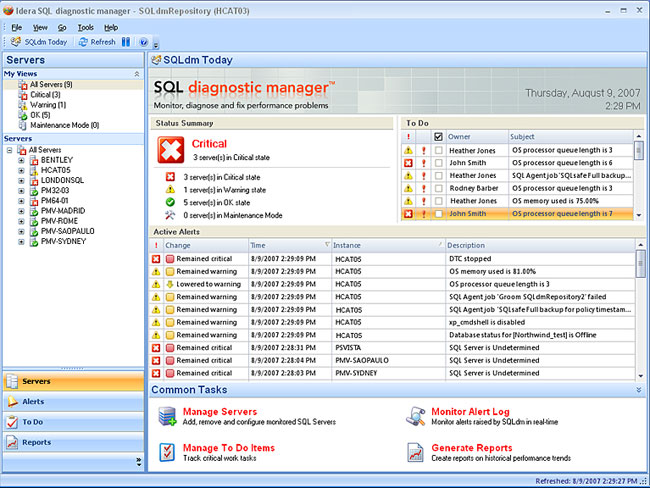
Task: Collapse the All Servers tree node
Action: coord(10,150)
